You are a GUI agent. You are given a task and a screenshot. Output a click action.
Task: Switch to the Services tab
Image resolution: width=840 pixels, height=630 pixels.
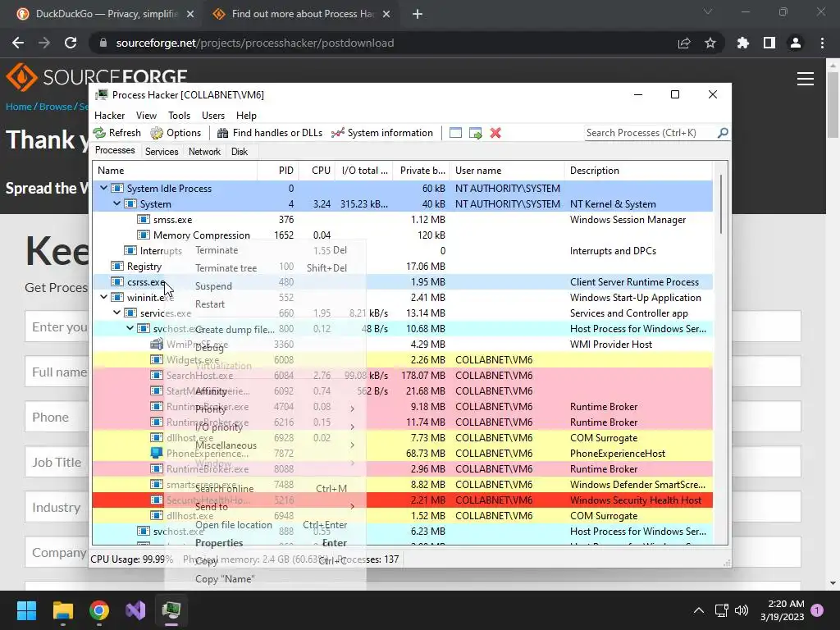click(x=162, y=152)
